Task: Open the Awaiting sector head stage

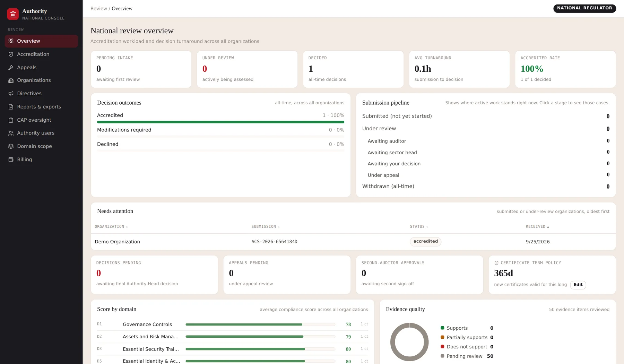Action: tap(488, 153)
